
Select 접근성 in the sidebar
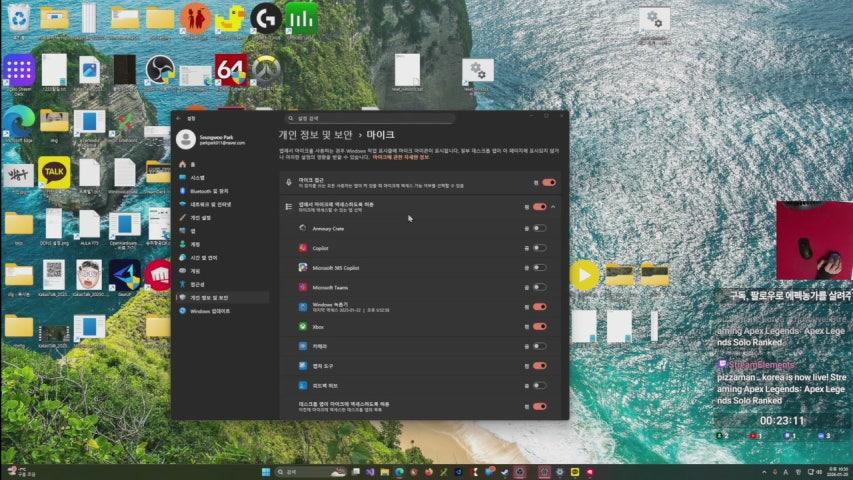[223, 284]
